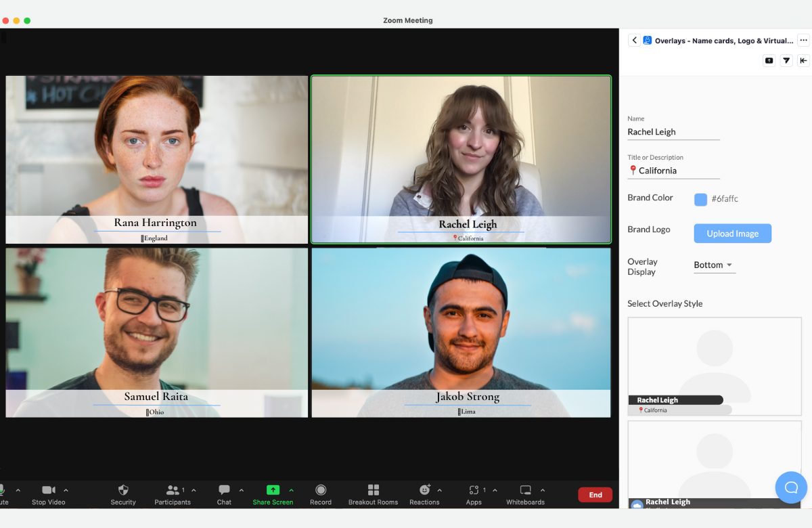Click the Upload Image button
This screenshot has width=812, height=528.
pyautogui.click(x=732, y=234)
